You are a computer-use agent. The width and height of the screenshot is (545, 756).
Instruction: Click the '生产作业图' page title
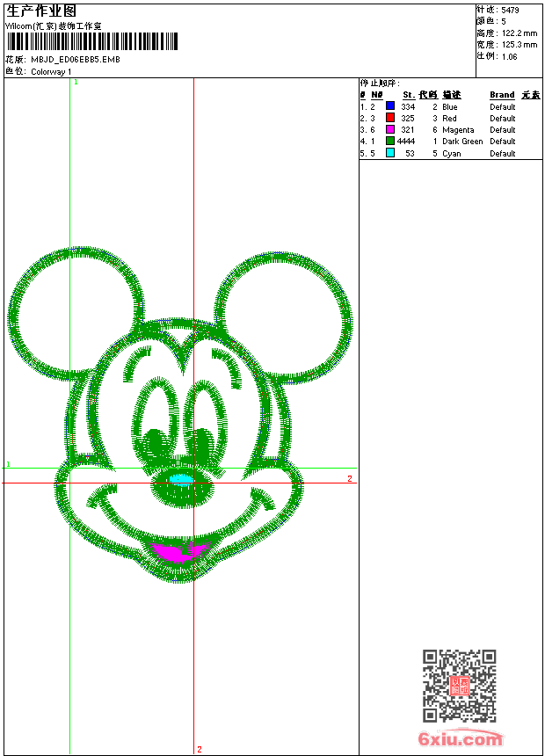pos(41,11)
